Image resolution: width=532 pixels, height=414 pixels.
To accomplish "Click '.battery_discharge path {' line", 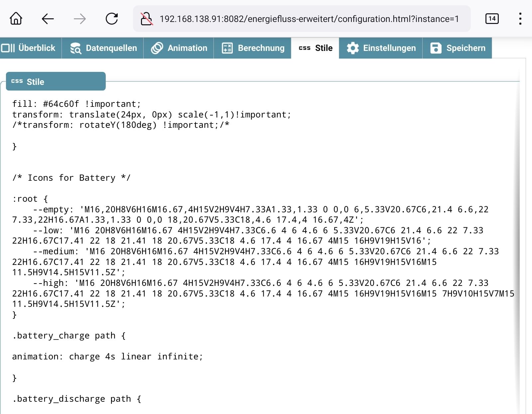I will coord(77,399).
